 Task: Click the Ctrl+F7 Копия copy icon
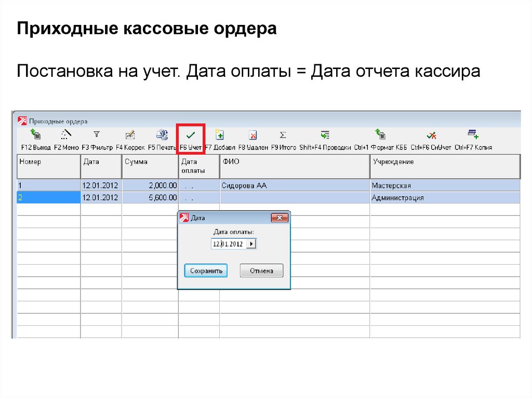473,135
